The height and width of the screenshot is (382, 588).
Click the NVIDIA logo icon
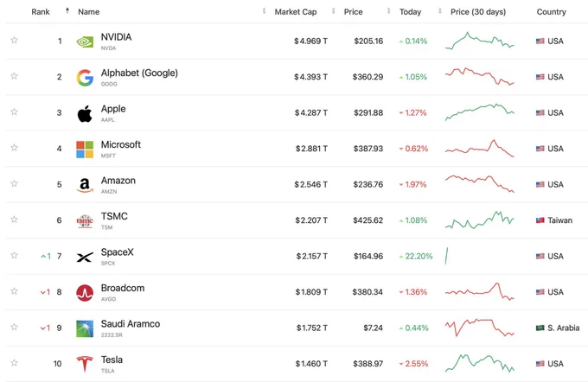pos(85,41)
